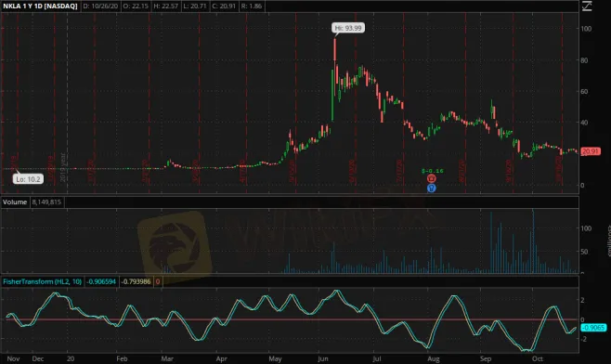Click the orange 0 value beside Fisher readouts
The image size is (611, 364).
(158, 281)
